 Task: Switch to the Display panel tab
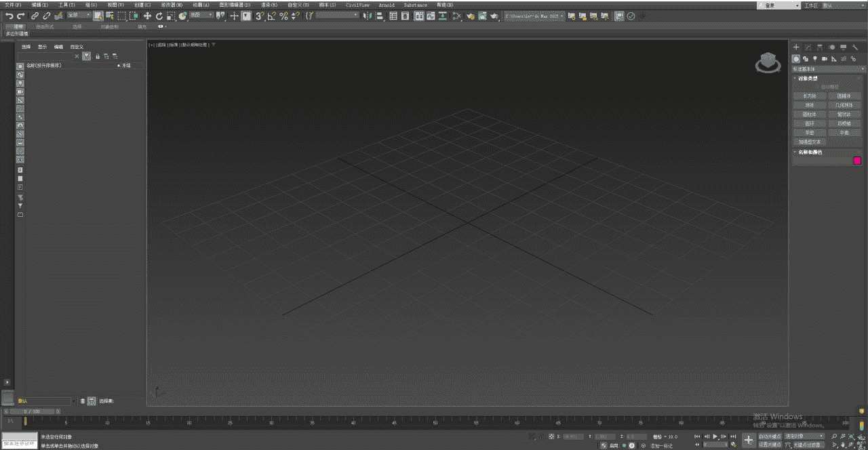843,47
